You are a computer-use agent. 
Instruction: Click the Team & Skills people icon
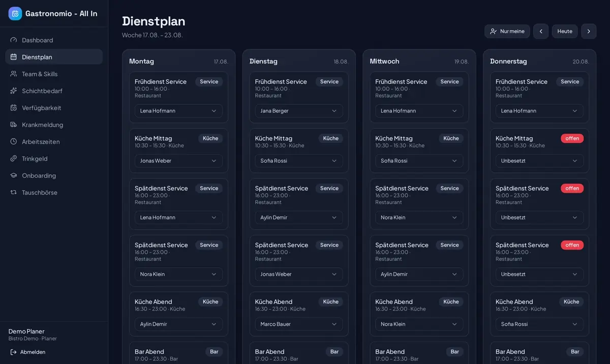point(14,74)
